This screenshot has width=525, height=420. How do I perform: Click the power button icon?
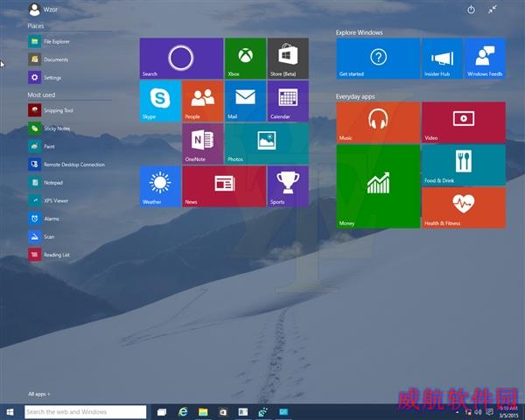click(x=471, y=10)
